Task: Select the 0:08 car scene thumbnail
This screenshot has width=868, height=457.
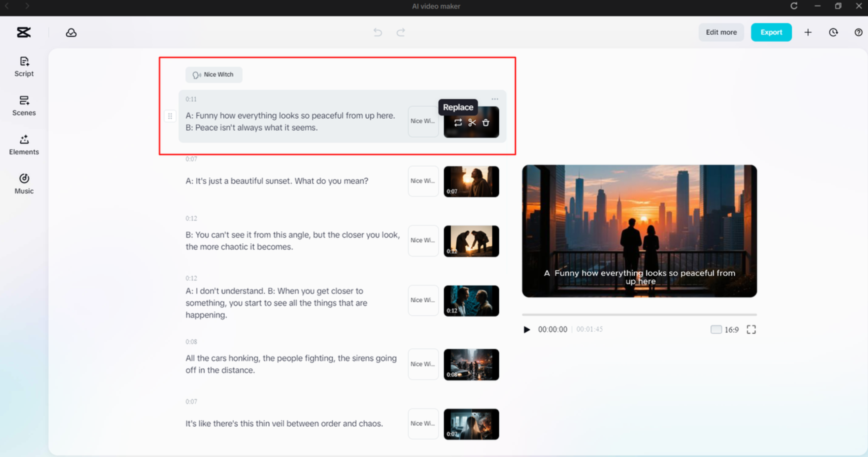Action: (x=471, y=364)
